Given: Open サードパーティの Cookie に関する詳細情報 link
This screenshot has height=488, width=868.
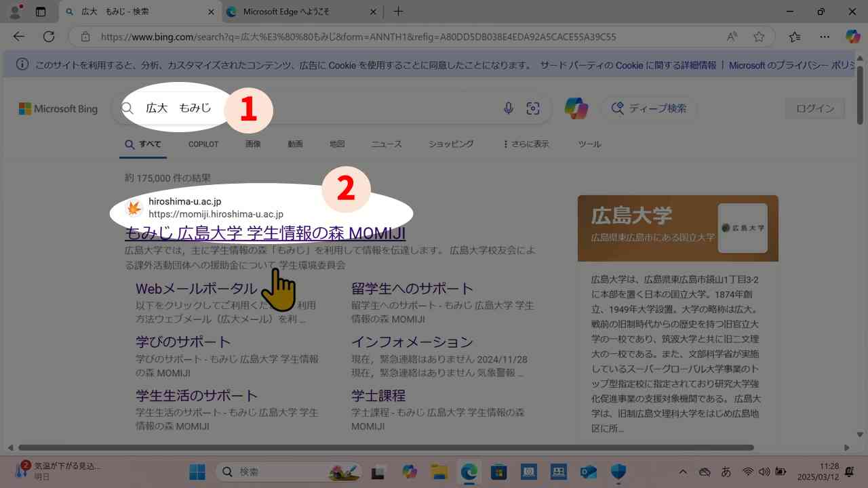Looking at the screenshot, I should click(x=628, y=65).
